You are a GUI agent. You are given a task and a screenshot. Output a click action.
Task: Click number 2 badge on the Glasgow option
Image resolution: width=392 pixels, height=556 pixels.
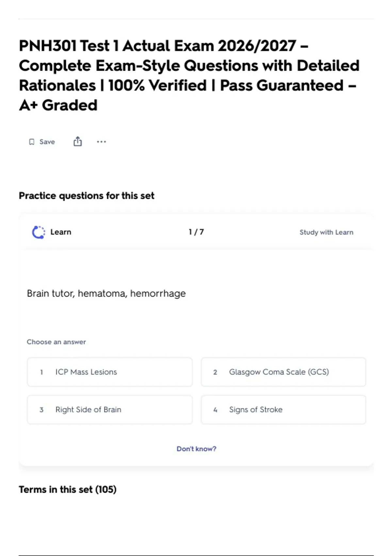[215, 372]
